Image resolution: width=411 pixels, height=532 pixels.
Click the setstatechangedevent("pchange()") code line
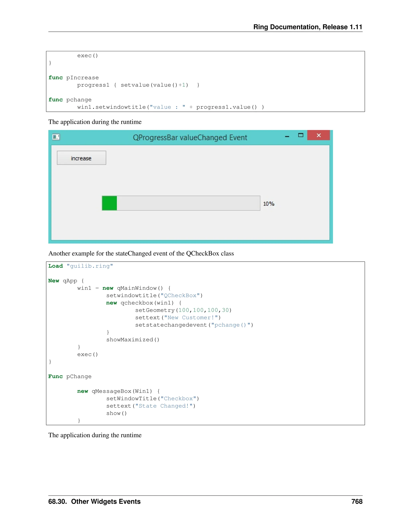194,325
